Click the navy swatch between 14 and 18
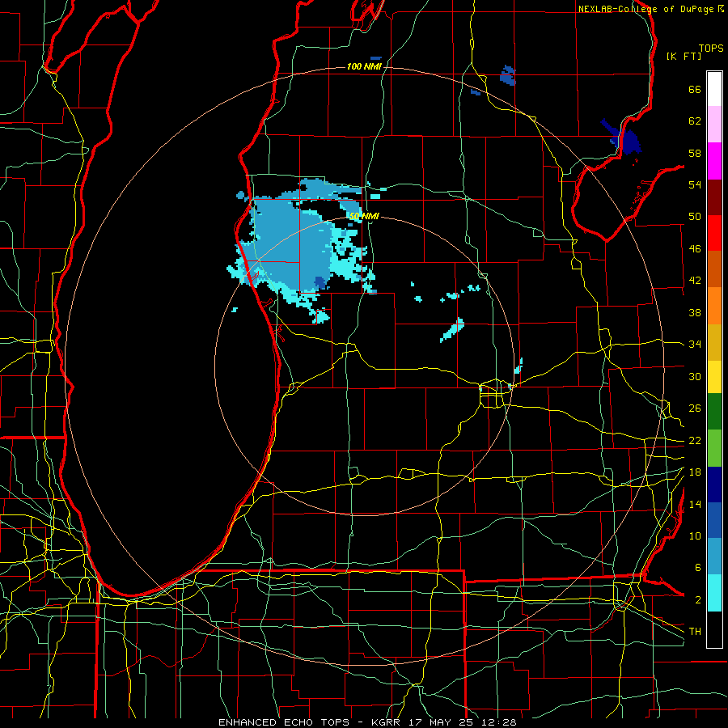The height and width of the screenshot is (728, 728). point(714,485)
